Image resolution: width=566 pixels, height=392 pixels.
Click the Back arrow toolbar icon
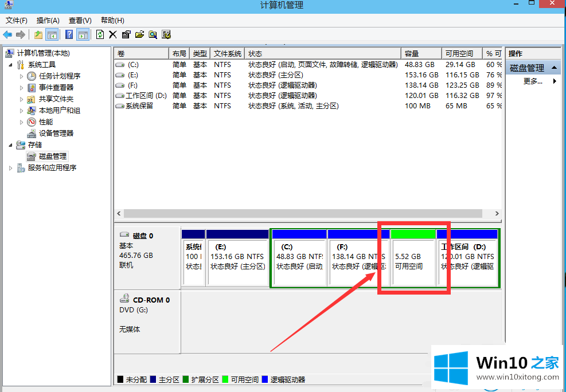coord(7,34)
